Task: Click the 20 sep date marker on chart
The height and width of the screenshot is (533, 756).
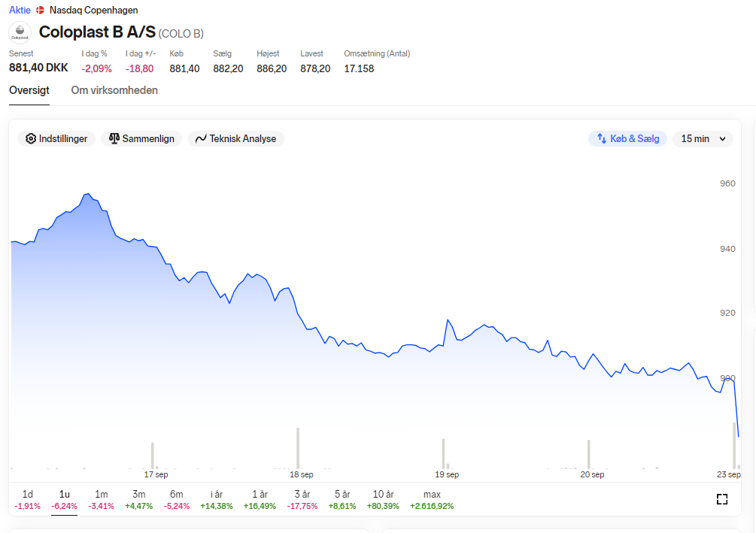Action: [592, 474]
